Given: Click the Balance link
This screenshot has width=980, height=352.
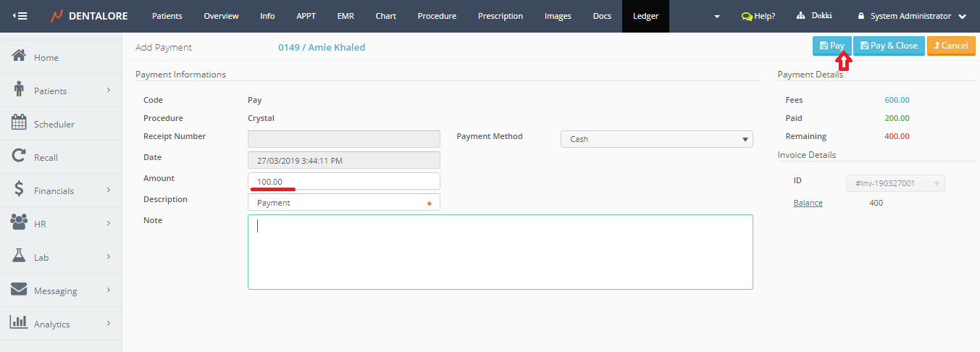Looking at the screenshot, I should 808,203.
